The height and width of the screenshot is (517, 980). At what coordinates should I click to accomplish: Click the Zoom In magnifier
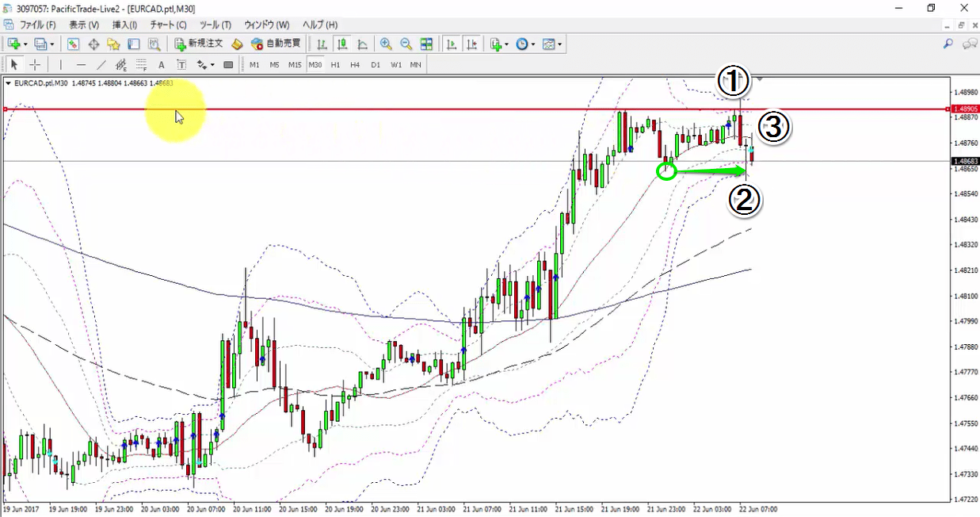pyautogui.click(x=386, y=44)
